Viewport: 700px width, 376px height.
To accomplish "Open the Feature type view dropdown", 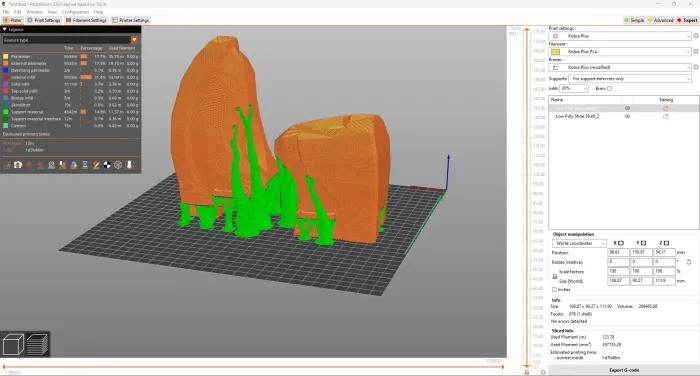I will pos(71,40).
